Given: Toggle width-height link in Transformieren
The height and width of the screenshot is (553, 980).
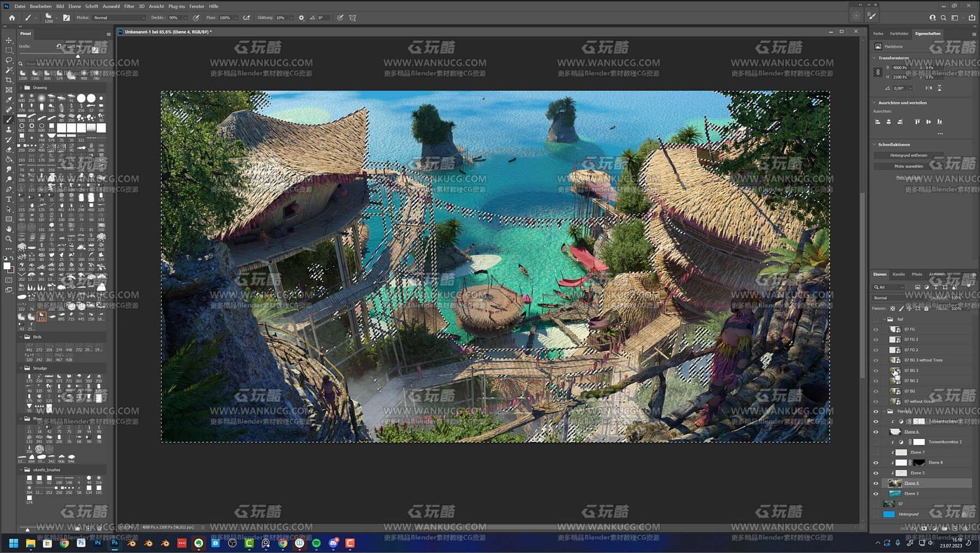Looking at the screenshot, I should coord(878,72).
